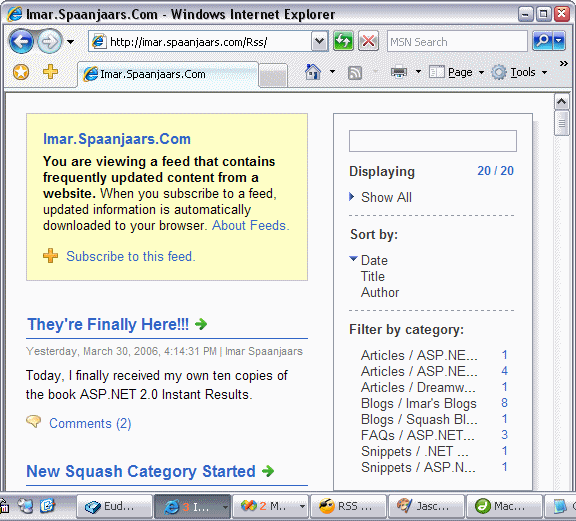Click the address bar URL field
Viewport: 576px width, 521px height.
coord(200,42)
